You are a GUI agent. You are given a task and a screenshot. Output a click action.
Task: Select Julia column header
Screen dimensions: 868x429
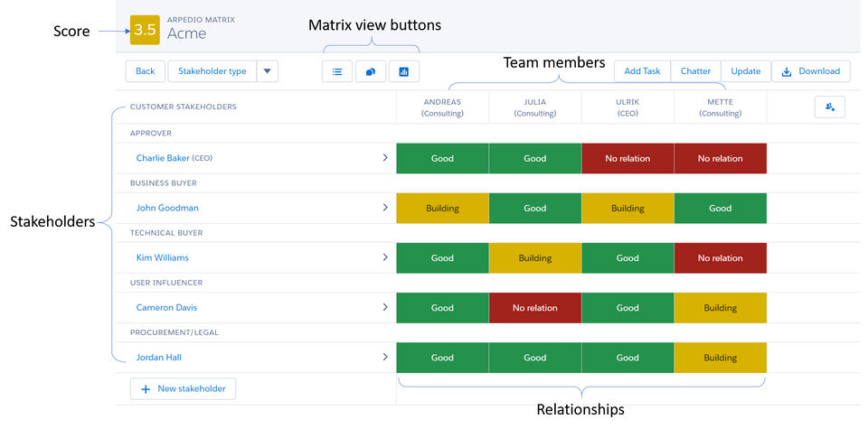pyautogui.click(x=534, y=107)
